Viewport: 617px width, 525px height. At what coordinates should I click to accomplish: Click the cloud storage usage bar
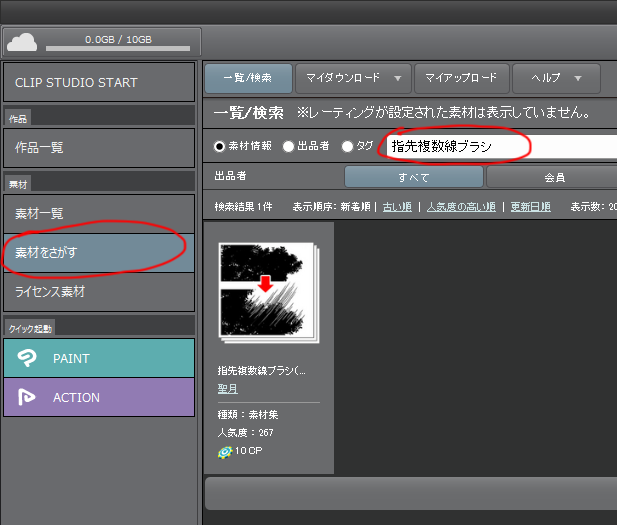click(x=118, y=48)
